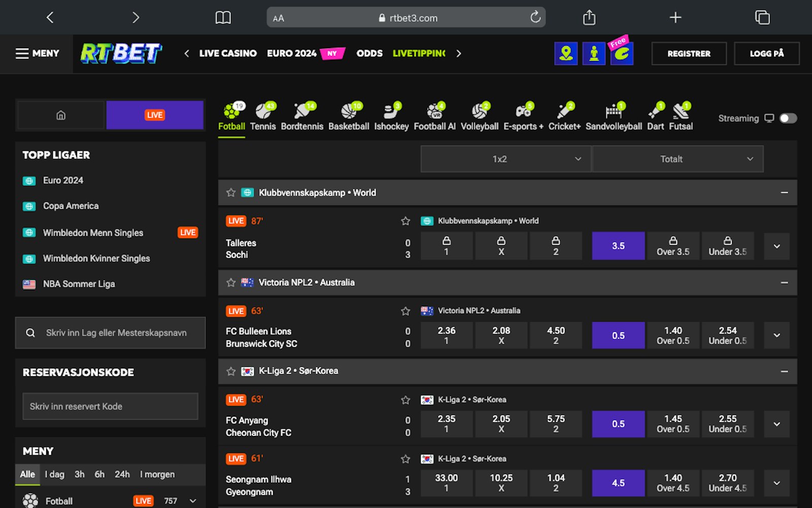Select the 4.5 highlighted odds box for Seongnam
Viewport: 812px width, 508px height.
(x=618, y=483)
